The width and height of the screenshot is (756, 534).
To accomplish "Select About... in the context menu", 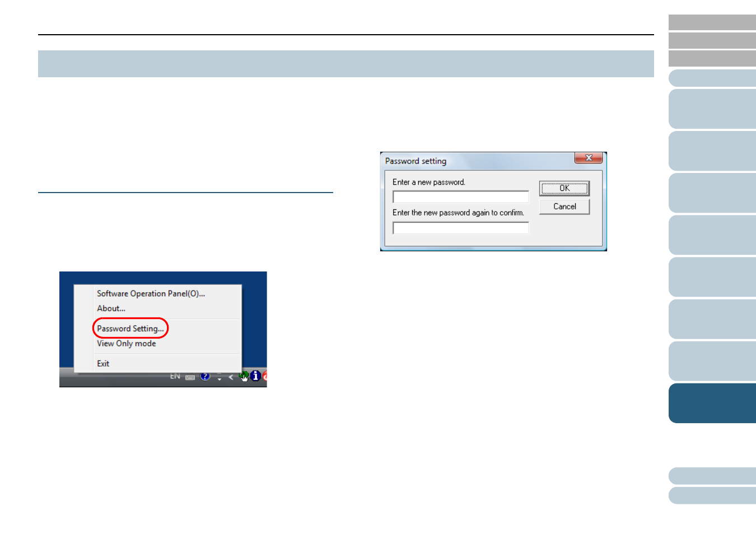I will tap(111, 308).
